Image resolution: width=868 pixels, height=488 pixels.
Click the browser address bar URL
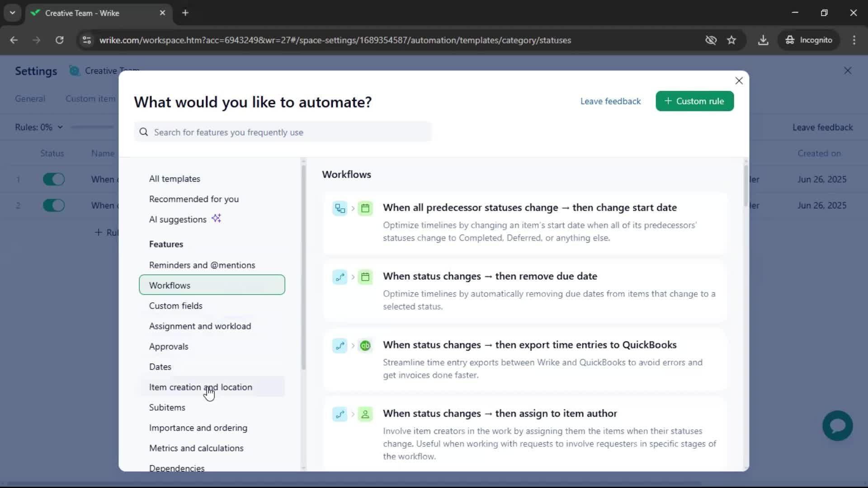(335, 40)
